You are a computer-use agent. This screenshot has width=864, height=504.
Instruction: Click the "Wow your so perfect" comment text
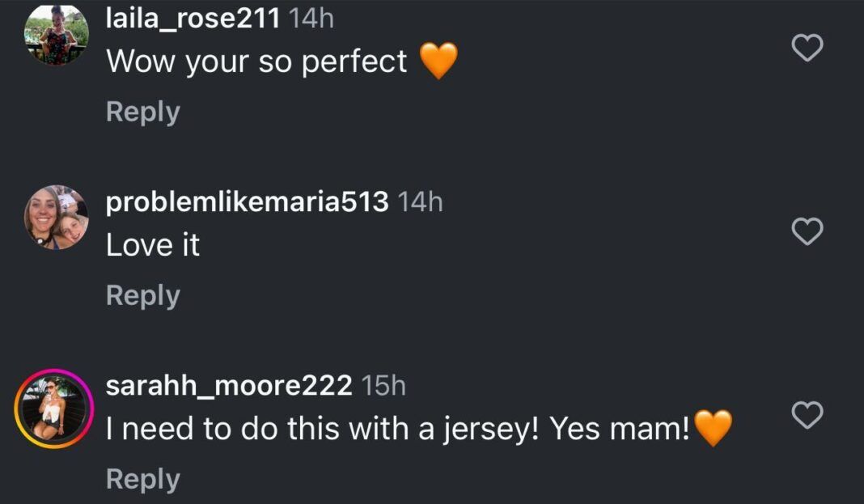257,61
